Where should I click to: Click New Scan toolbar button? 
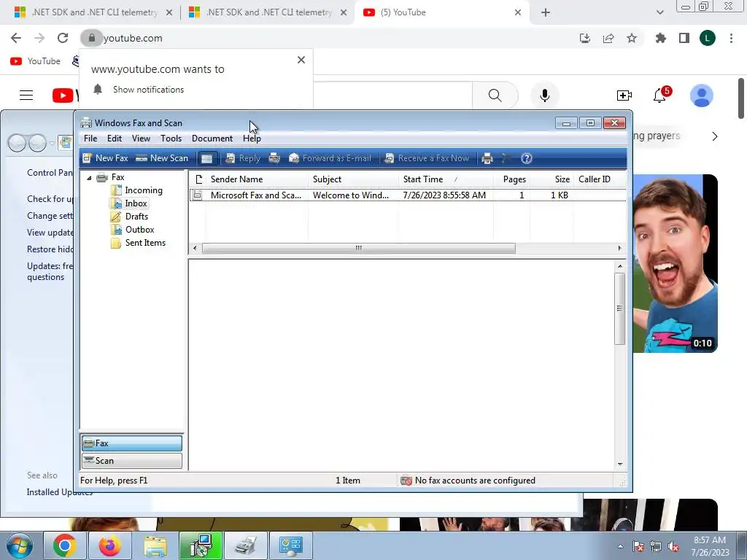(x=162, y=158)
